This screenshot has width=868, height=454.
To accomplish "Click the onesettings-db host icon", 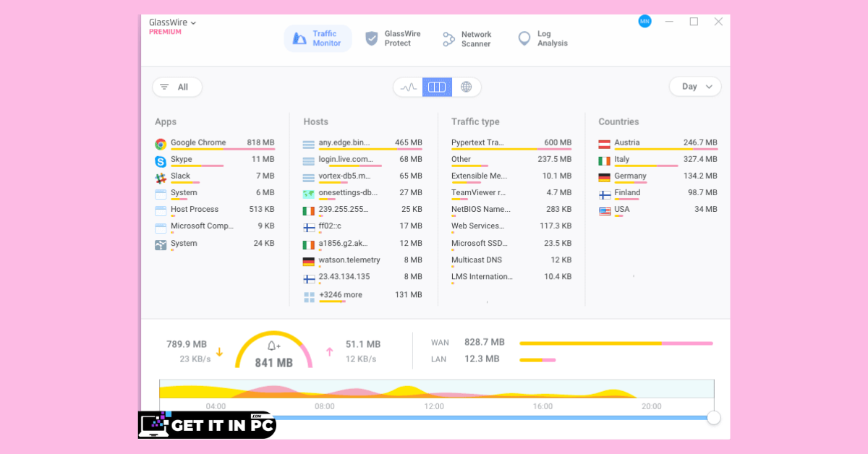I will pos(309,194).
